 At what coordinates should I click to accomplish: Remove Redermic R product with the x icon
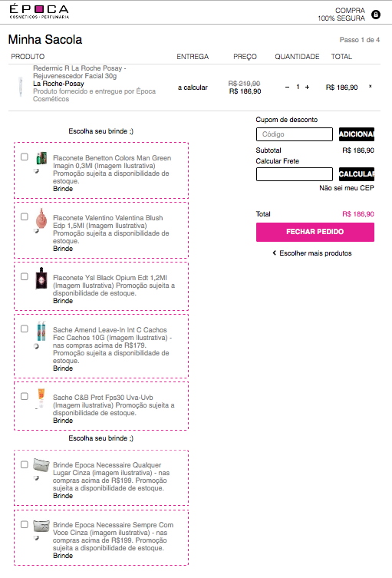(371, 86)
